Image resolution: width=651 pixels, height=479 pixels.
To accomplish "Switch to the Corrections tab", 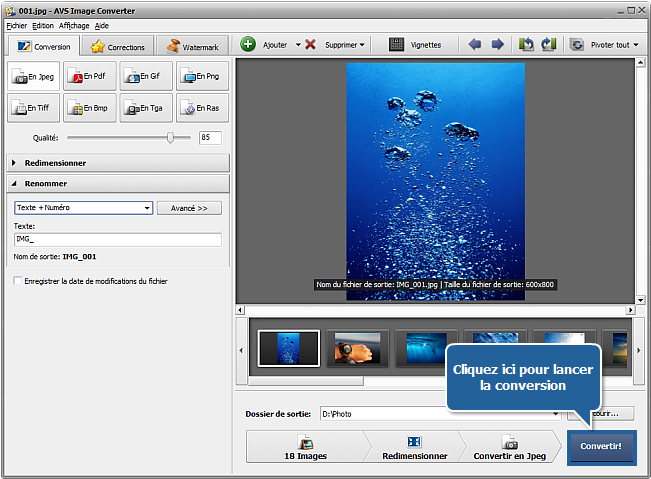I will (x=118, y=46).
